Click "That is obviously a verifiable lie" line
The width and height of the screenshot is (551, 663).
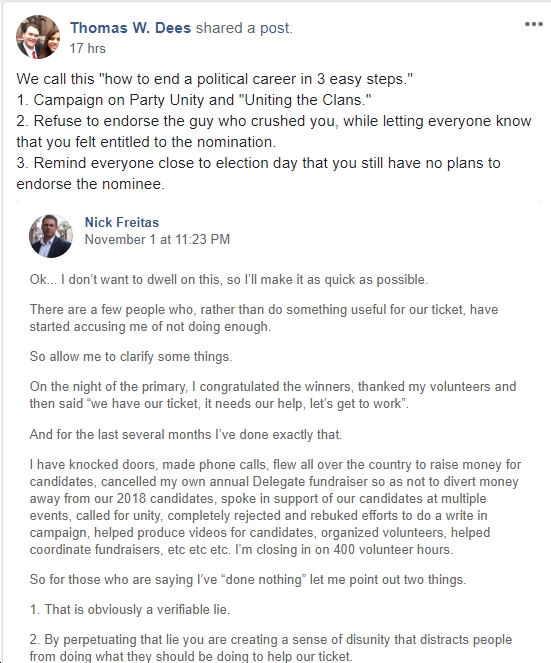129,609
